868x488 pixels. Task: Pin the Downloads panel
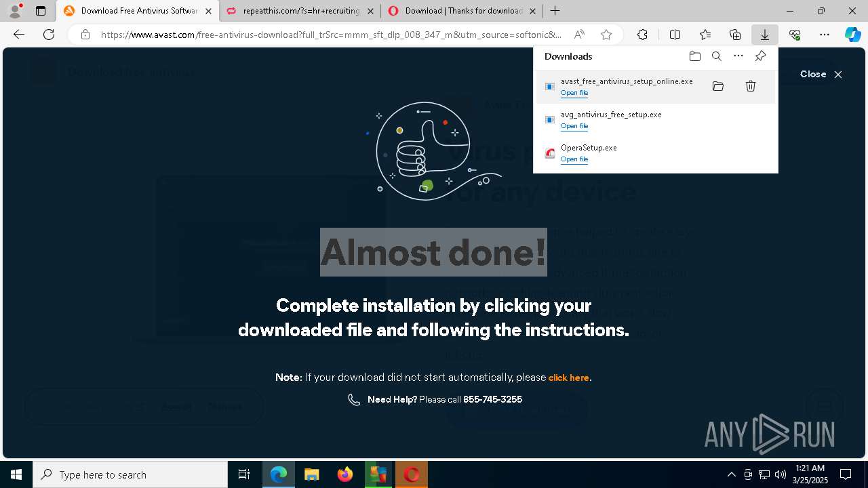pos(760,56)
